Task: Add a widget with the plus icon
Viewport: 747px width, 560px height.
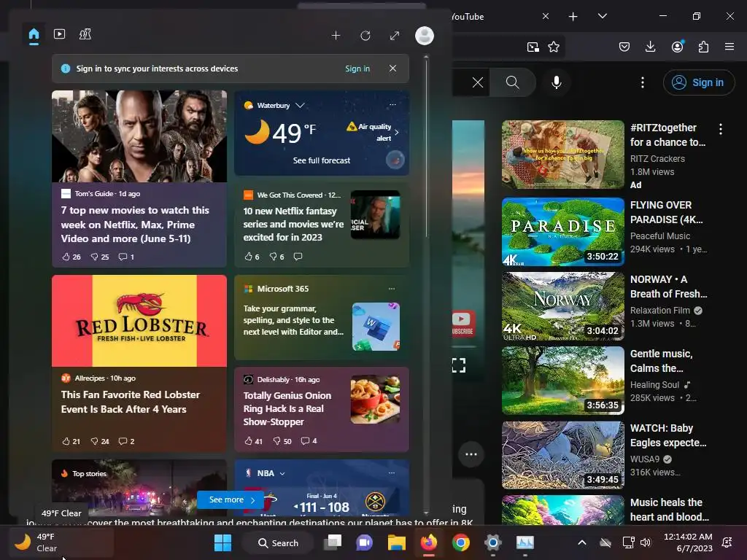Action: (336, 36)
